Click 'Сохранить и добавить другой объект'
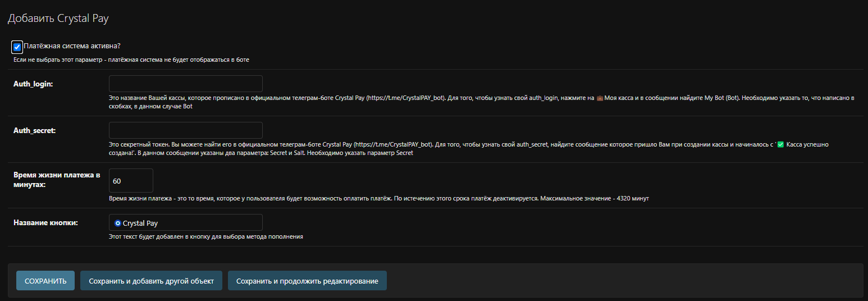The width and height of the screenshot is (868, 301). point(151,281)
